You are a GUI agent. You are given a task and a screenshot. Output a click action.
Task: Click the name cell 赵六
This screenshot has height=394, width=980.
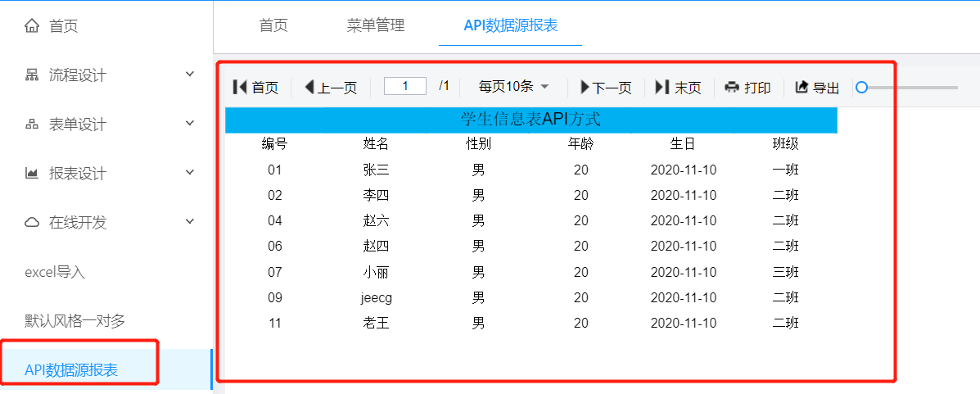pyautogui.click(x=377, y=220)
